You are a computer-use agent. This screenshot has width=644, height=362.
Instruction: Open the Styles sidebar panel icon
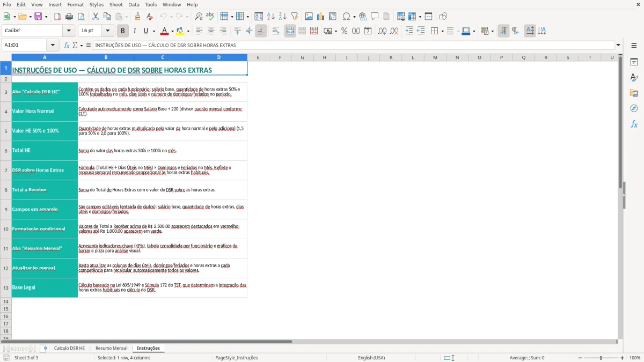[634, 78]
